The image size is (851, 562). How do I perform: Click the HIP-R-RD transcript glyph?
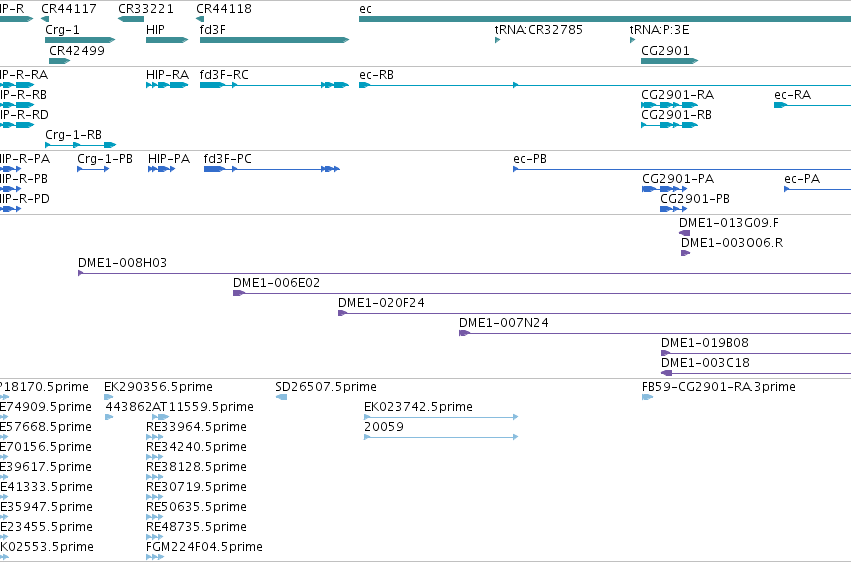17,125
